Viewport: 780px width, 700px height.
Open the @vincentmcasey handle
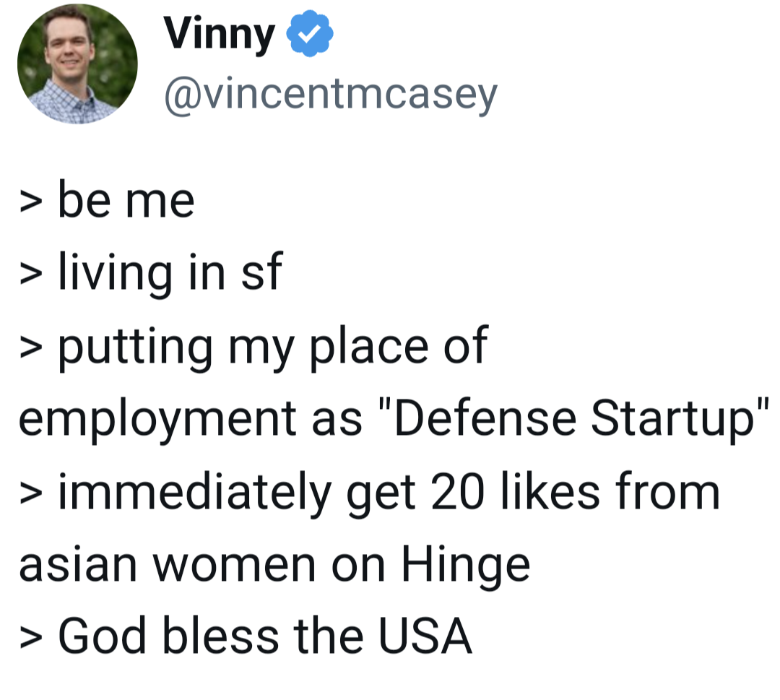point(331,95)
